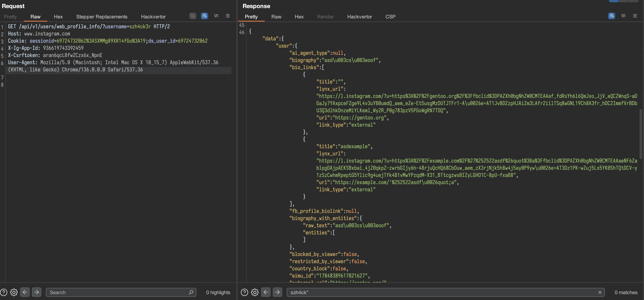Select Pretty tab in Response panel
Screen dimensions: 644x300
pos(251,17)
